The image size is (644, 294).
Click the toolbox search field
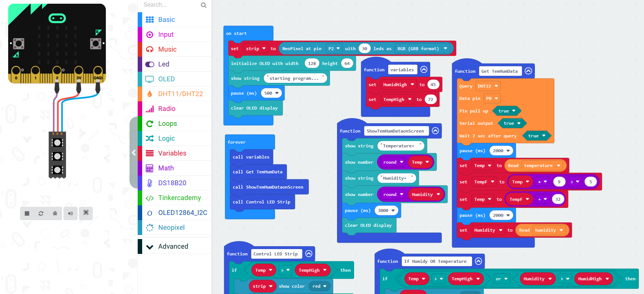pyautogui.click(x=171, y=5)
